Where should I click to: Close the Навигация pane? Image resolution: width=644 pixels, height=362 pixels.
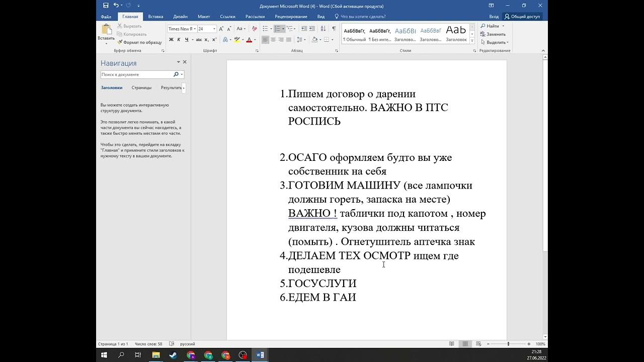click(x=185, y=62)
